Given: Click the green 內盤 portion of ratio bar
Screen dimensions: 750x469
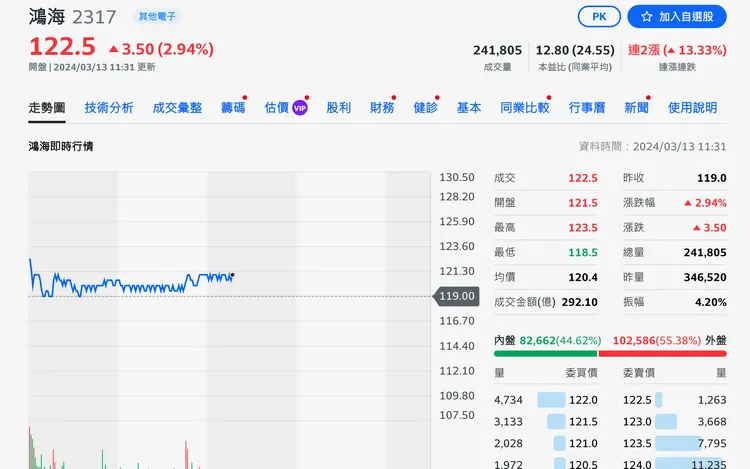Looking at the screenshot, I should [x=545, y=354].
